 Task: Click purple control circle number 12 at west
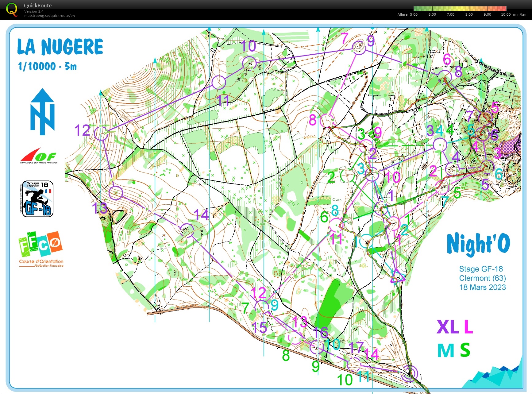tap(101, 133)
